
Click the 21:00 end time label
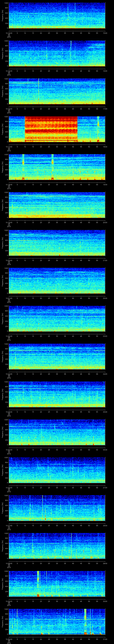coord(105,260)
